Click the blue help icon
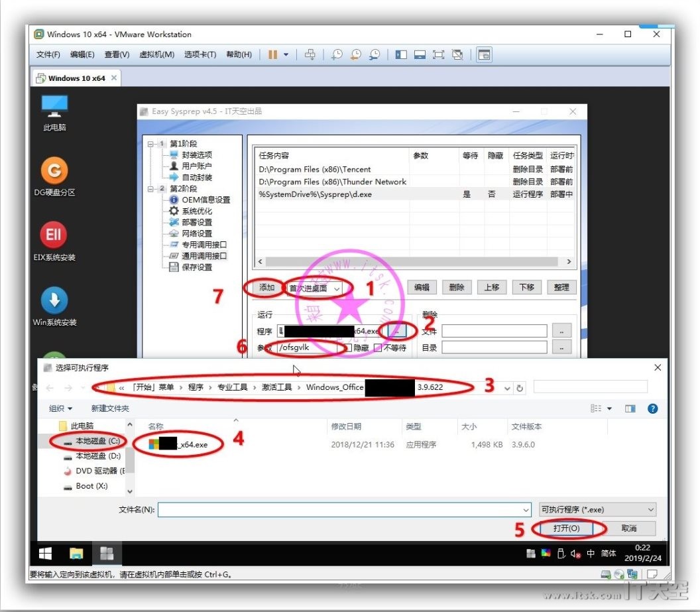Screen dimensions: 700x612 coord(653,408)
